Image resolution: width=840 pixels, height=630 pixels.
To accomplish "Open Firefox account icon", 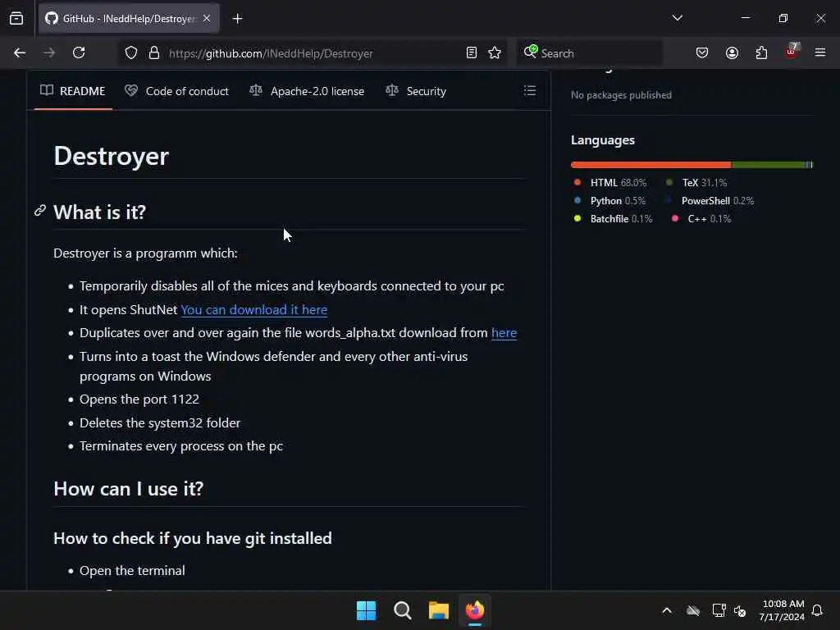I will (732, 53).
